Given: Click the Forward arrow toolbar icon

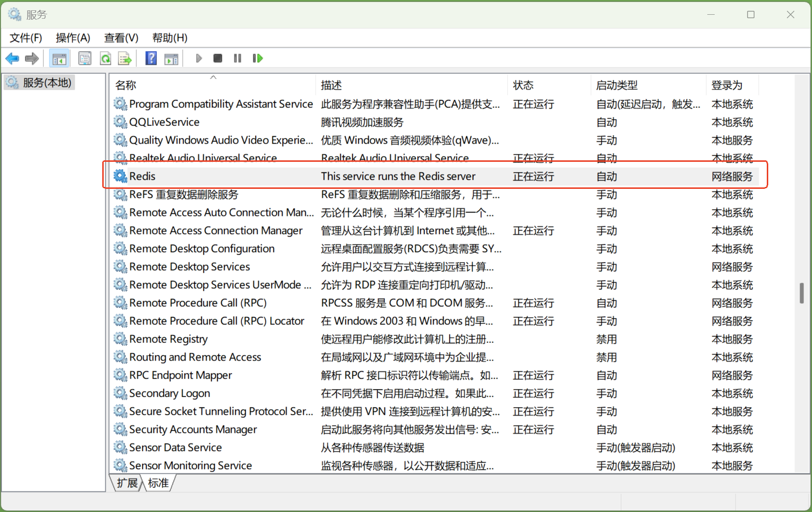Looking at the screenshot, I should (x=32, y=59).
